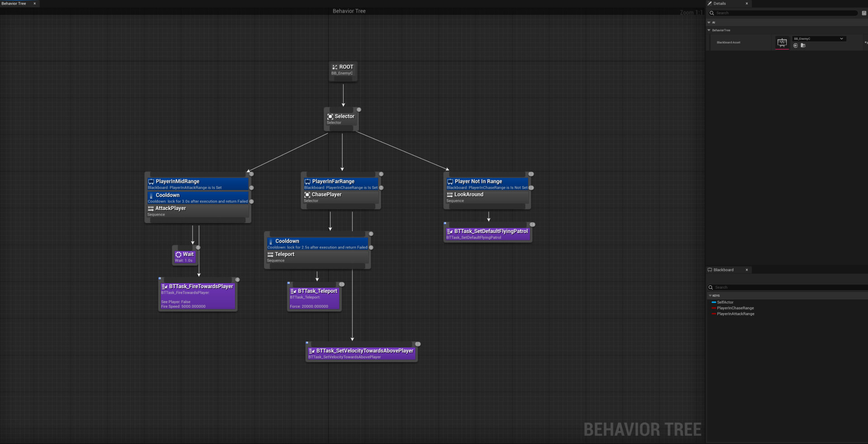The height and width of the screenshot is (444, 868).
Task: Browse to BB_EnemyC in Content Browser
Action: 803,46
